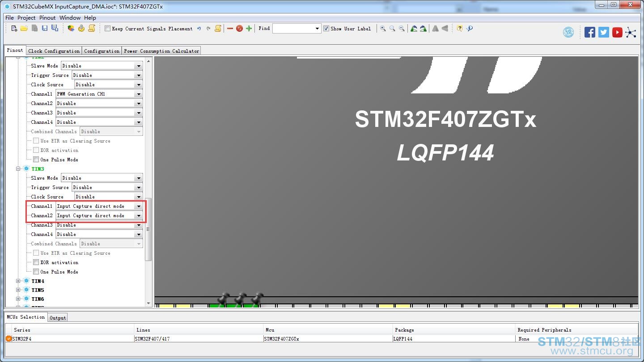Redo the pinout action
Screen dimensions: 644x362
(208, 29)
